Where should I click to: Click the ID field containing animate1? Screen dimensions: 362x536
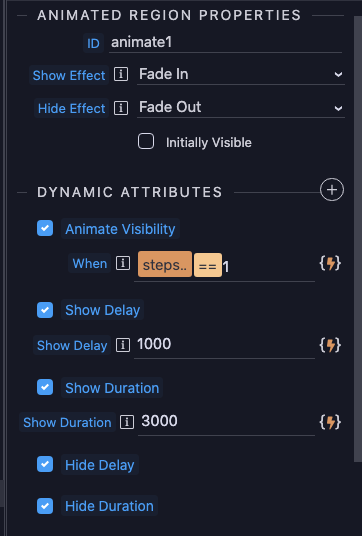point(225,43)
